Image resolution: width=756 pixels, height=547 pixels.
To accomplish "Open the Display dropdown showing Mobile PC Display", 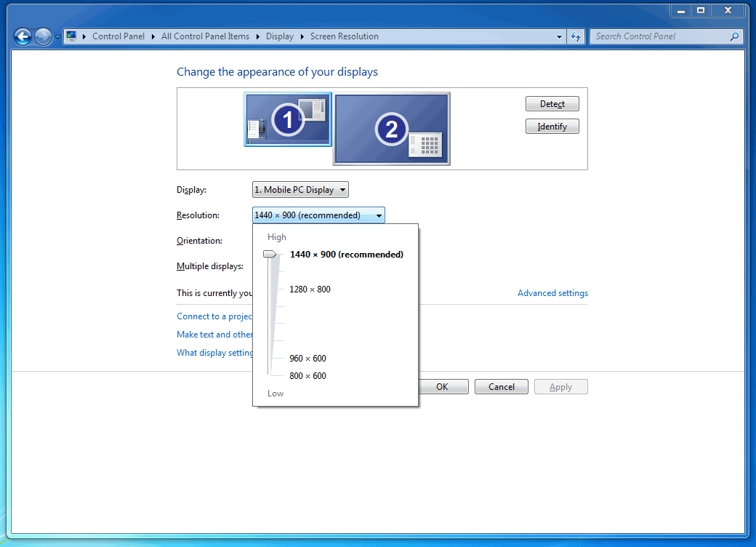I will [x=300, y=190].
